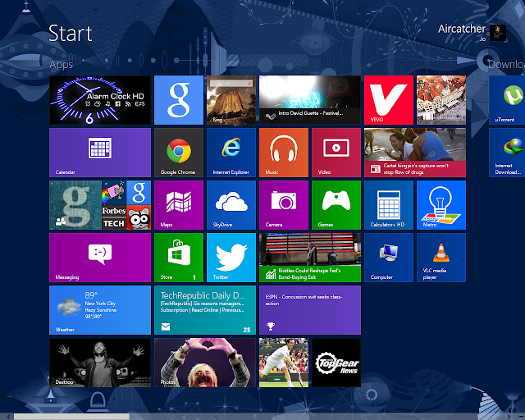The image size is (525, 420).
Task: Open the Intro David Guetta music tile
Action: tap(310, 100)
